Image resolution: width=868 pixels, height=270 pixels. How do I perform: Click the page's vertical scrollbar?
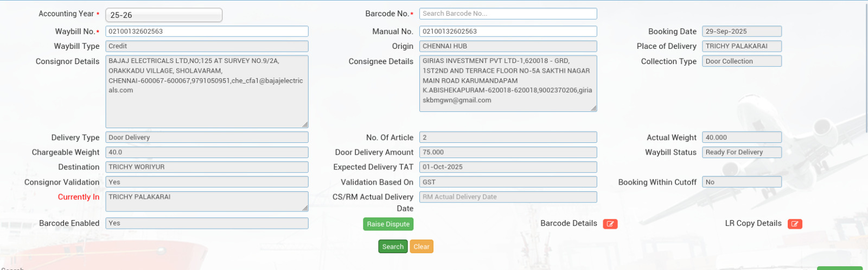(x=865, y=65)
